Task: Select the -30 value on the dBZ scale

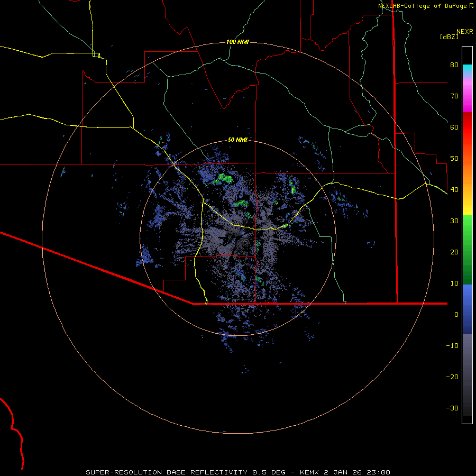Action: coord(452,408)
